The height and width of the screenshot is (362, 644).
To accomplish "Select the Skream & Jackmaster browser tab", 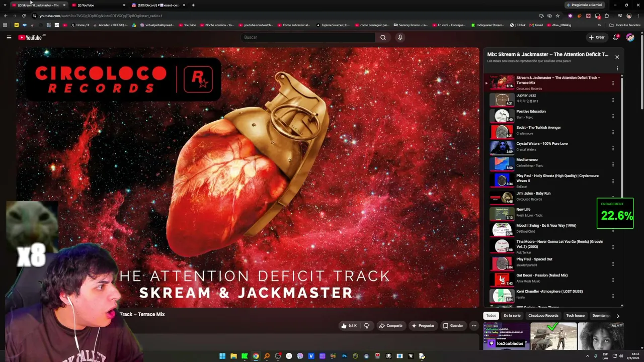I will tap(39, 5).
